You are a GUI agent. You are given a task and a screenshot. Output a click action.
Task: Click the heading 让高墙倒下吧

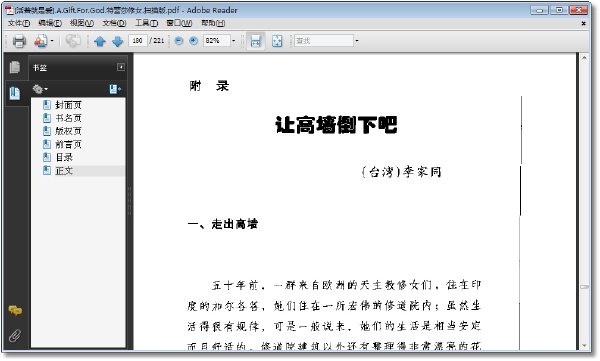tap(336, 125)
